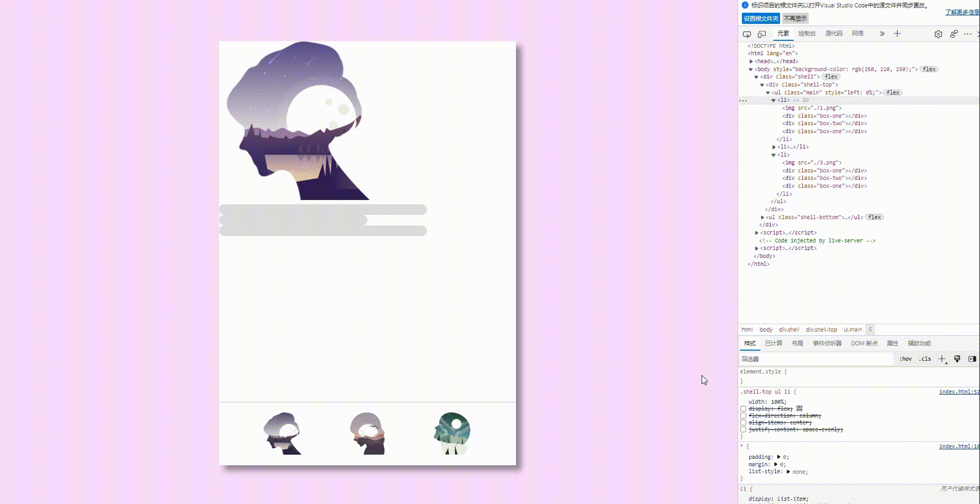This screenshot has width=980, height=504.
Task: Expand the last script element node
Action: click(x=757, y=248)
